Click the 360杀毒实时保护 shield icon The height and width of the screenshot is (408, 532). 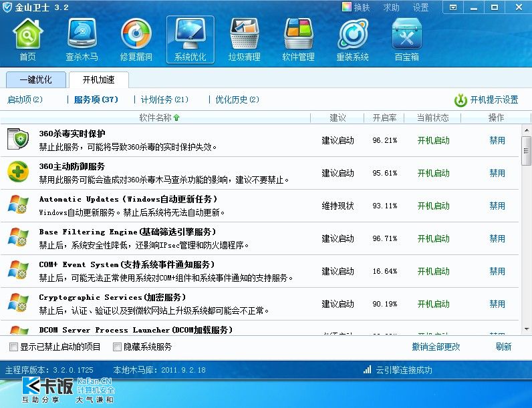click(18, 139)
